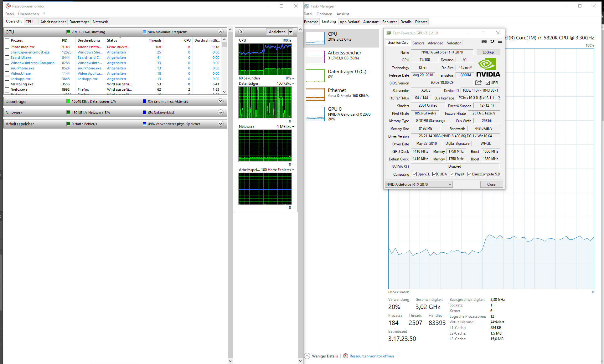This screenshot has height=364, width=604.
Task: Switch to Netzwerk tab in Ressourcenmonitor
Action: click(100, 22)
